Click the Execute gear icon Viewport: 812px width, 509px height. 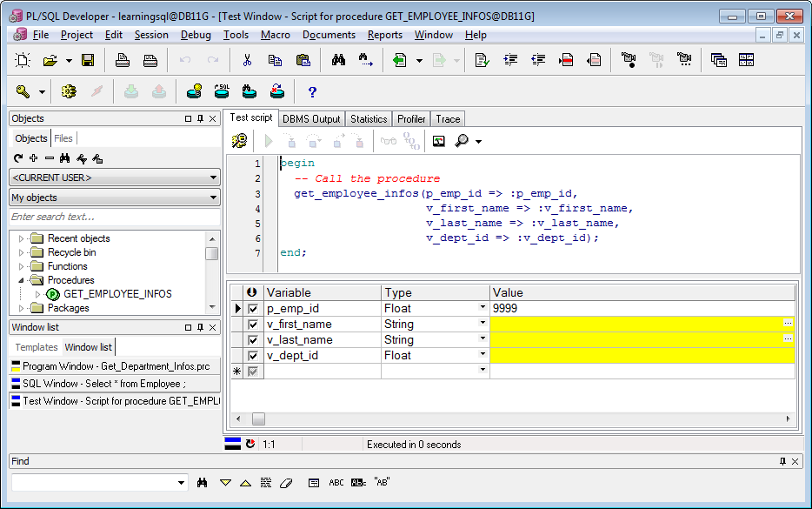pyautogui.click(x=69, y=91)
